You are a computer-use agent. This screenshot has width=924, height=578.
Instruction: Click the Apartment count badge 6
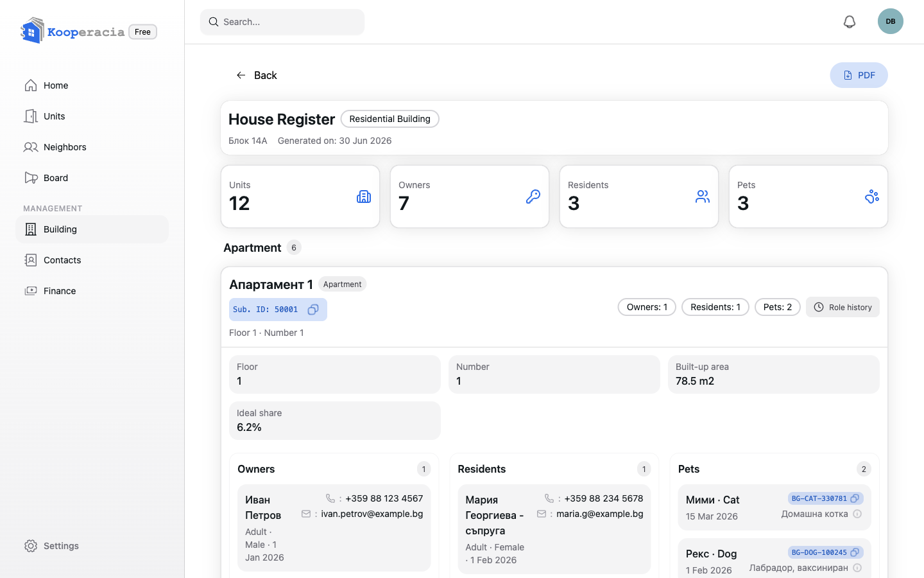[x=294, y=247]
